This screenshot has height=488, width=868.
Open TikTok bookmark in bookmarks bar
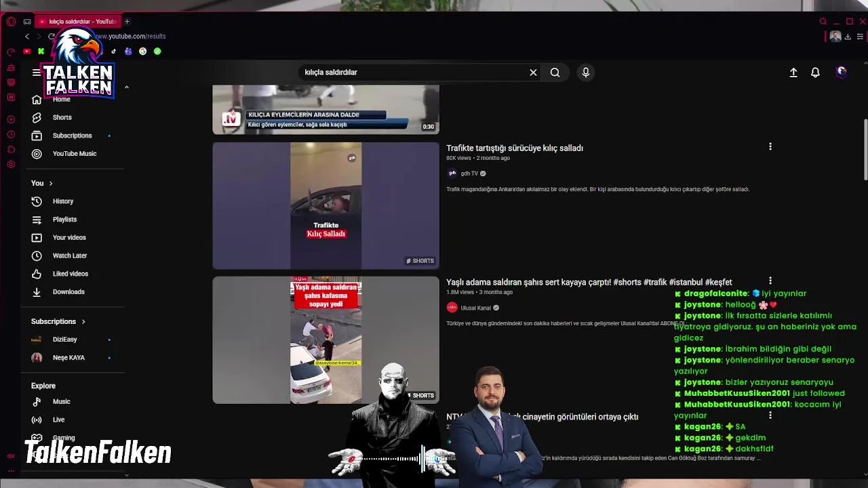pos(113,52)
